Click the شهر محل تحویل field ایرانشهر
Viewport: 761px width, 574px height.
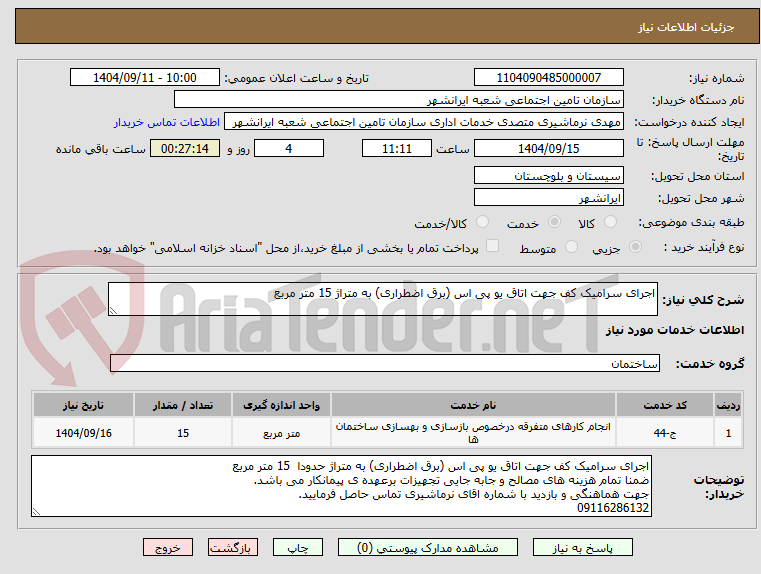coord(548,197)
